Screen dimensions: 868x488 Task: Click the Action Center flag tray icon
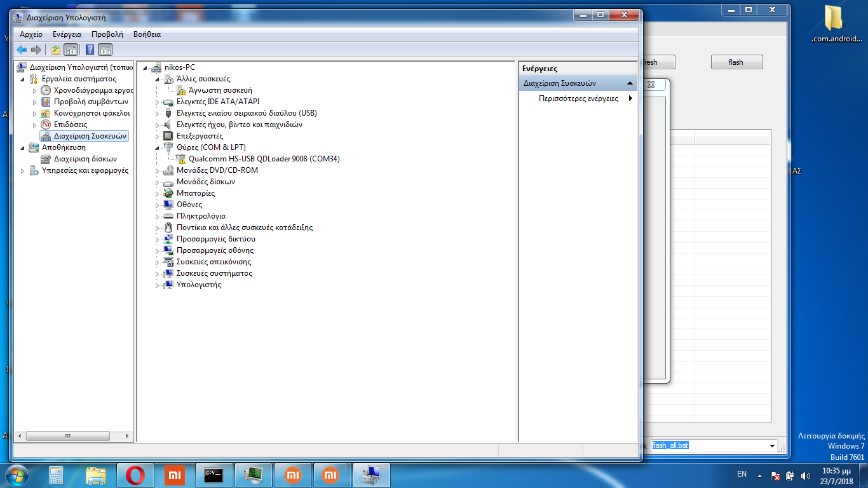[775, 475]
